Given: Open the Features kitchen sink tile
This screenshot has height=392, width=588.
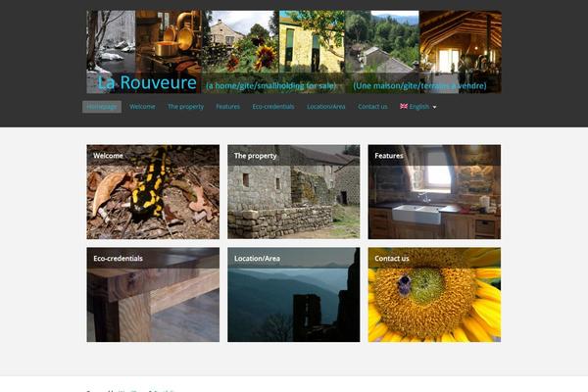Looking at the screenshot, I should (434, 192).
